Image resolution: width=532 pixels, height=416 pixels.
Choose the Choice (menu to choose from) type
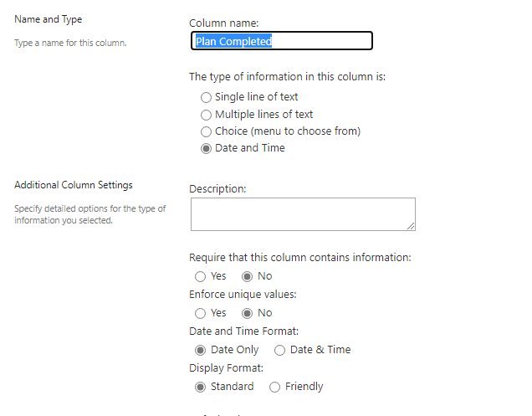click(x=206, y=131)
